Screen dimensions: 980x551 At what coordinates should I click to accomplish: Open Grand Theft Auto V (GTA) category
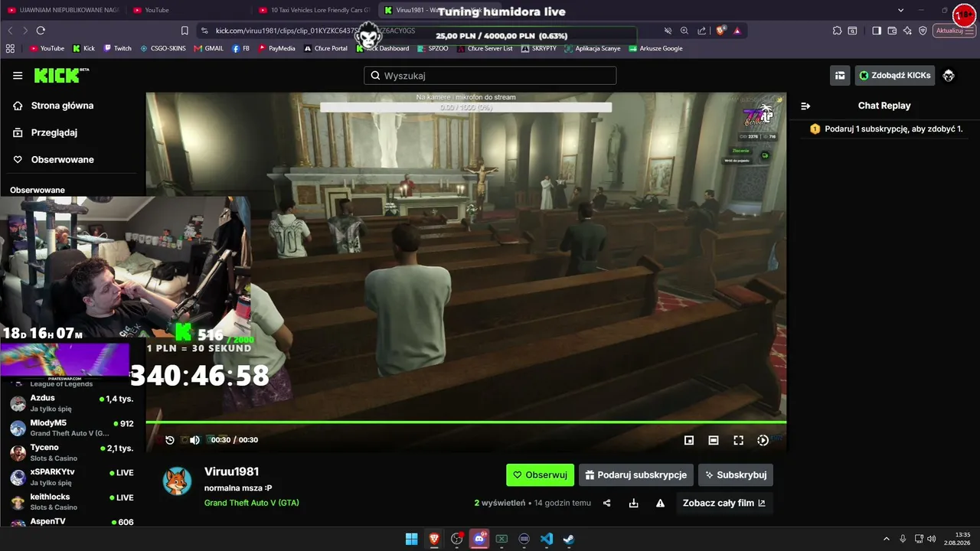251,503
